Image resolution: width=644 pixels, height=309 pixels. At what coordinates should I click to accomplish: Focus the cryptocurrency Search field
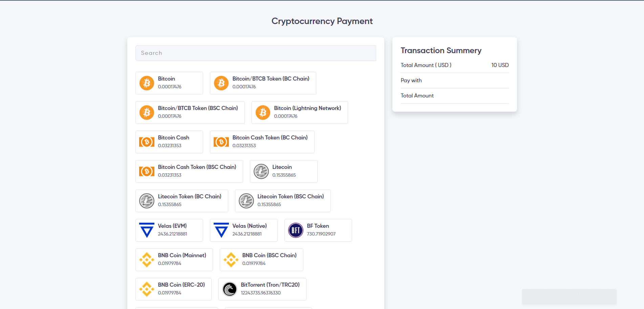click(x=256, y=53)
